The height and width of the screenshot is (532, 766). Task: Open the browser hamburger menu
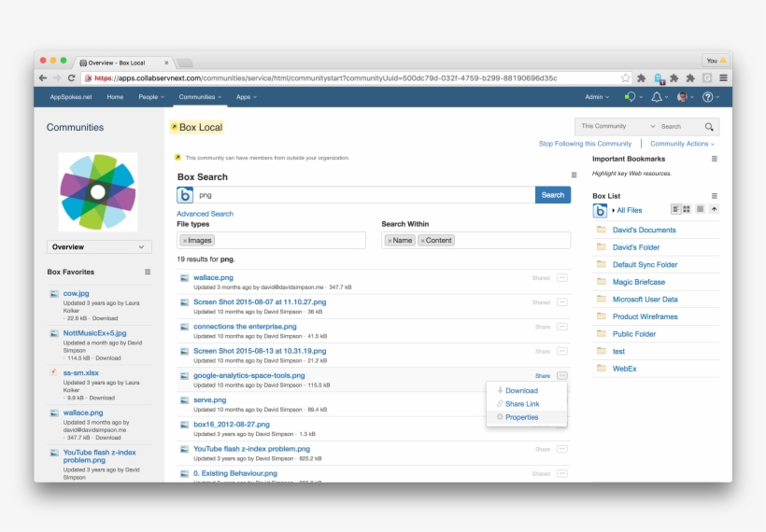click(x=724, y=78)
